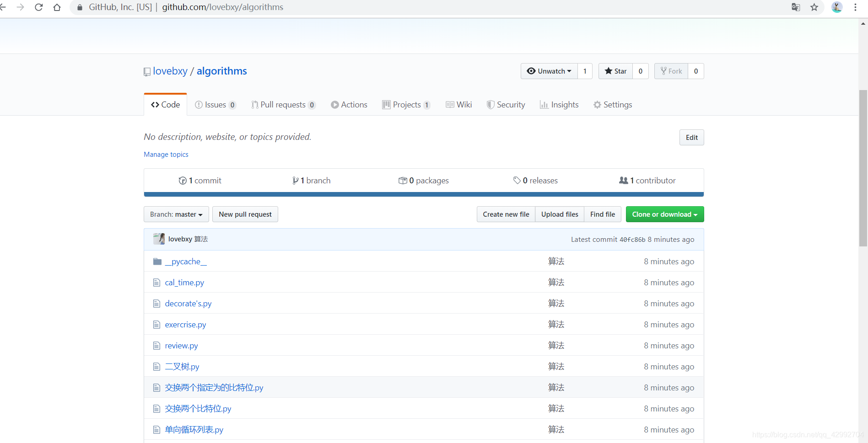This screenshot has width=868, height=443.
Task: Open the browser three-dot menu
Action: 855,7
